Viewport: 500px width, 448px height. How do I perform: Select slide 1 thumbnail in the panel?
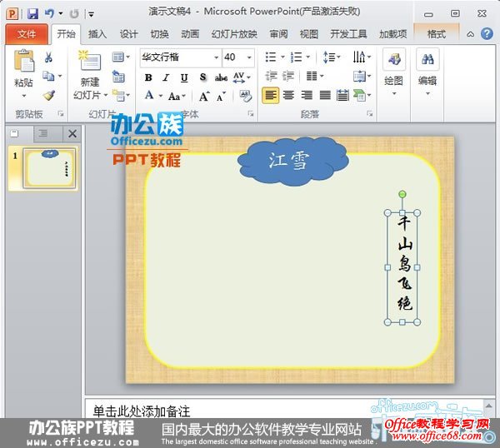pos(51,169)
